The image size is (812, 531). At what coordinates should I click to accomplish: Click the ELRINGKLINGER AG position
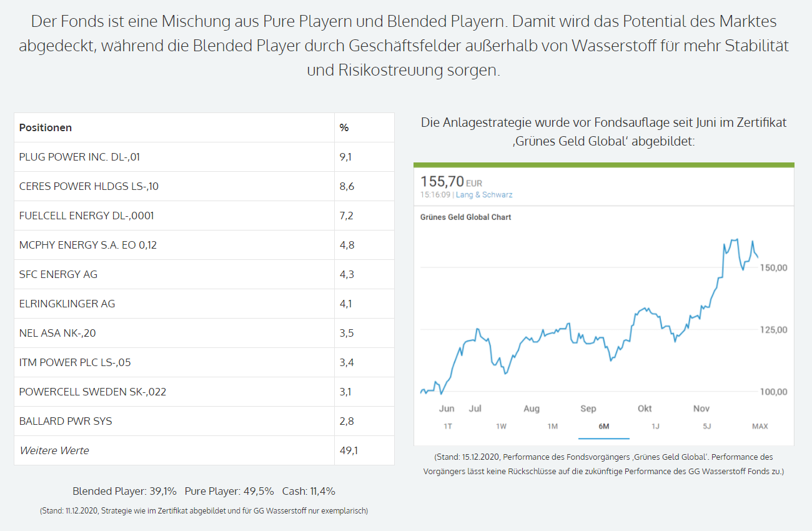point(67,304)
